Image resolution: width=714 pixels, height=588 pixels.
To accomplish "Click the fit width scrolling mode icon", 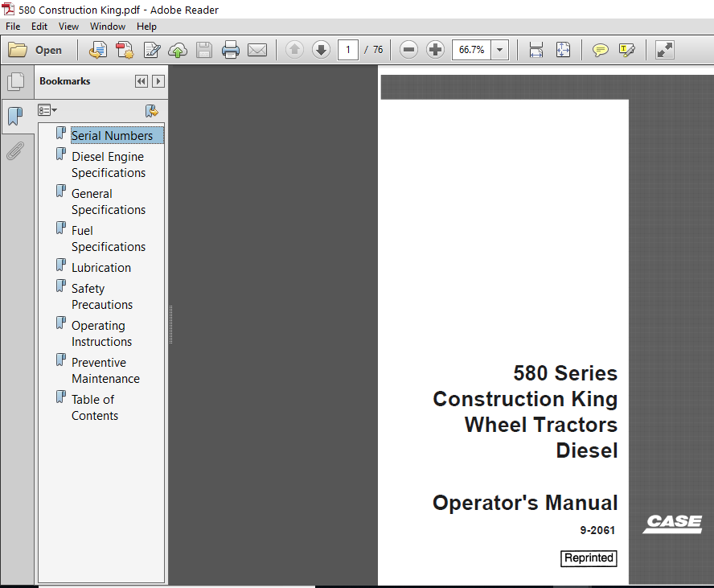I will tap(536, 50).
